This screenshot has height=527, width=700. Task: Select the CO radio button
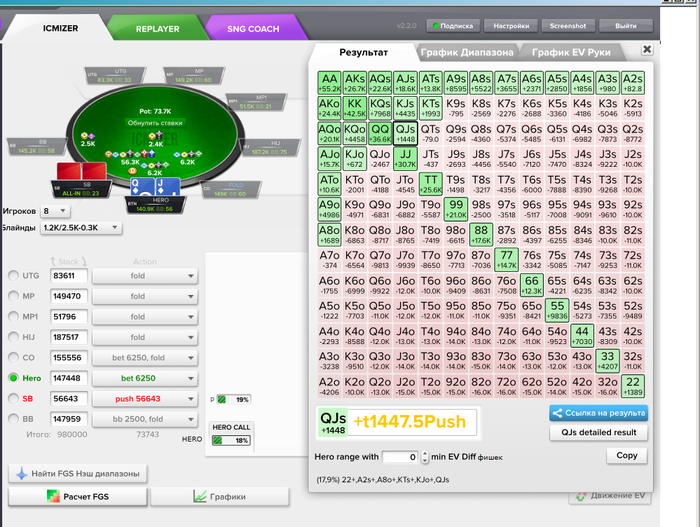pyautogui.click(x=13, y=357)
